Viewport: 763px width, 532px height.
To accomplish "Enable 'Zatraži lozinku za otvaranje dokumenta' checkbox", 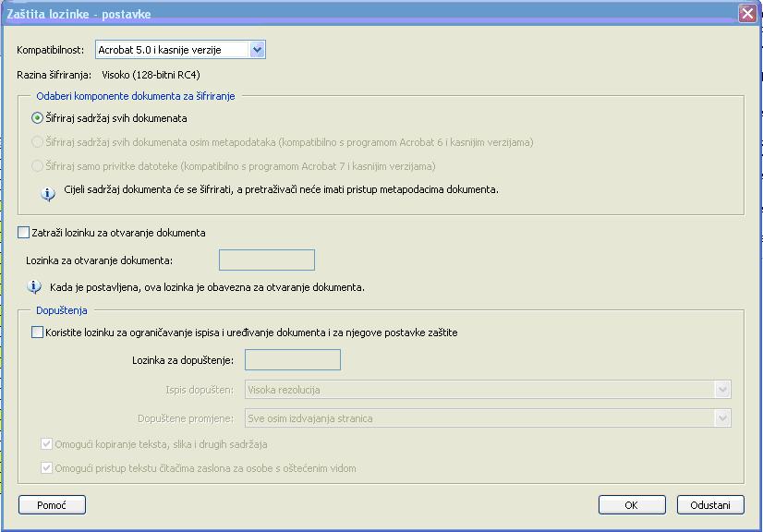I will pos(23,233).
